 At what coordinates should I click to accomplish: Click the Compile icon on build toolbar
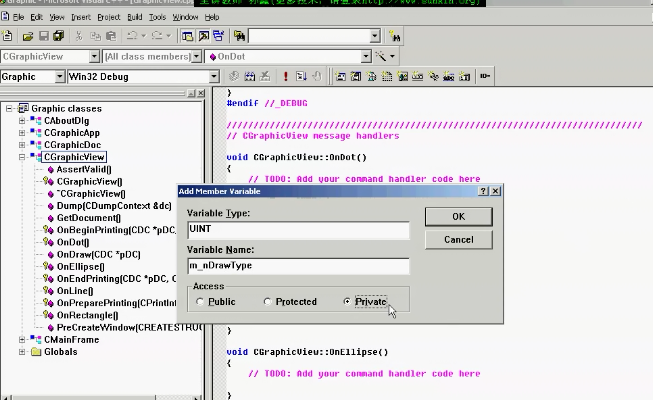coord(234,76)
